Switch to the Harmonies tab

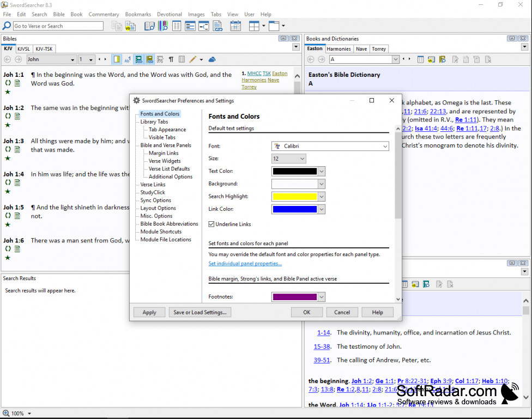click(338, 49)
